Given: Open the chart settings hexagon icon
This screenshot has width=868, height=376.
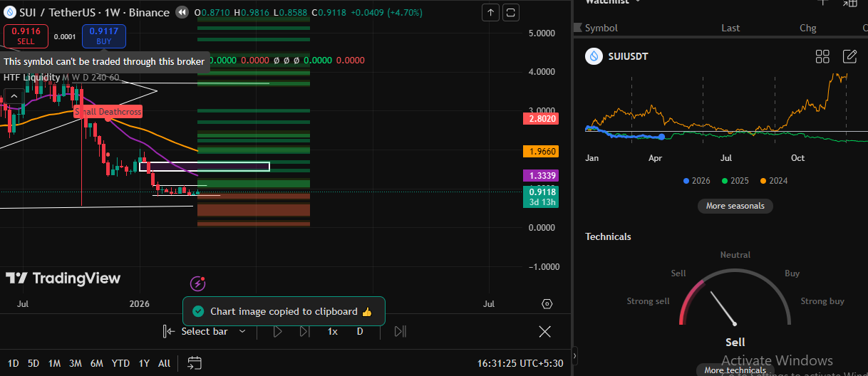Looking at the screenshot, I should pyautogui.click(x=547, y=304).
